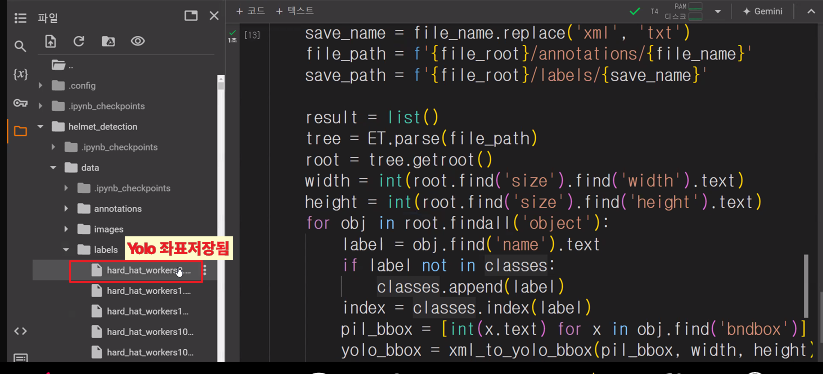Open the Gemini assistant button

click(x=762, y=11)
